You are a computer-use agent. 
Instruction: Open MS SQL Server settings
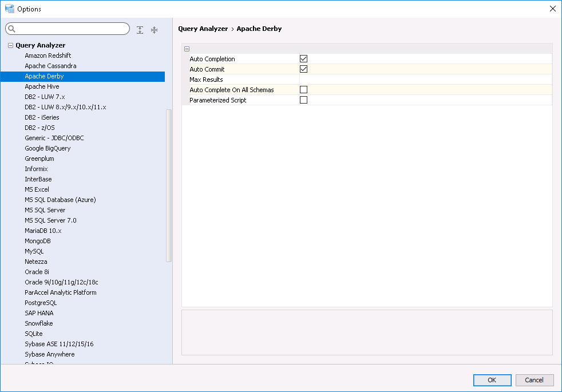pyautogui.click(x=45, y=210)
